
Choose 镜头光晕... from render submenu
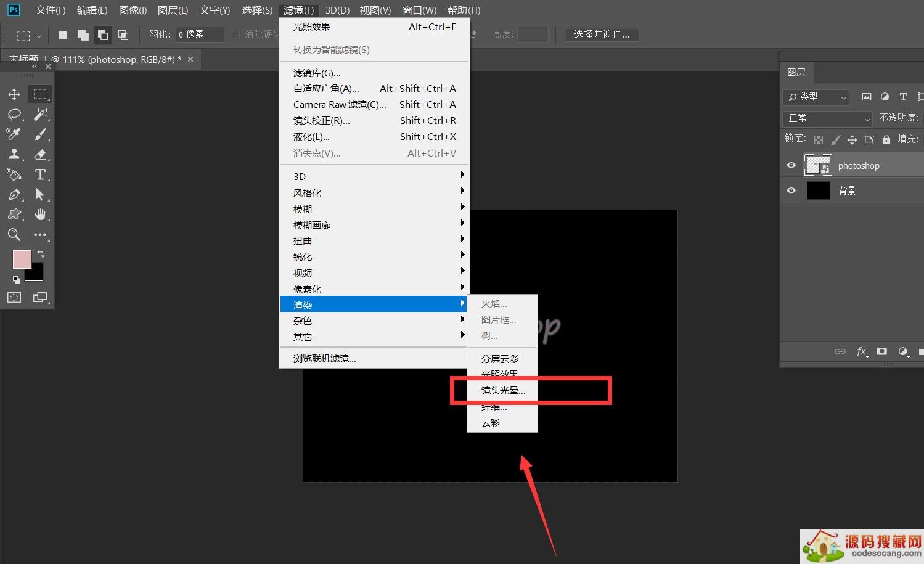tap(502, 391)
